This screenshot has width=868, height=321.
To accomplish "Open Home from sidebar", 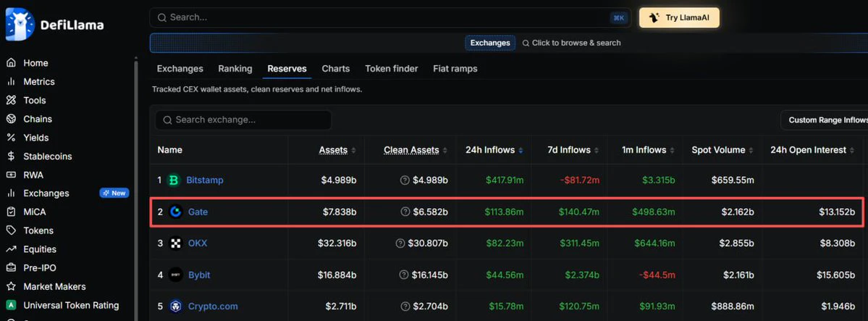I will [x=35, y=63].
